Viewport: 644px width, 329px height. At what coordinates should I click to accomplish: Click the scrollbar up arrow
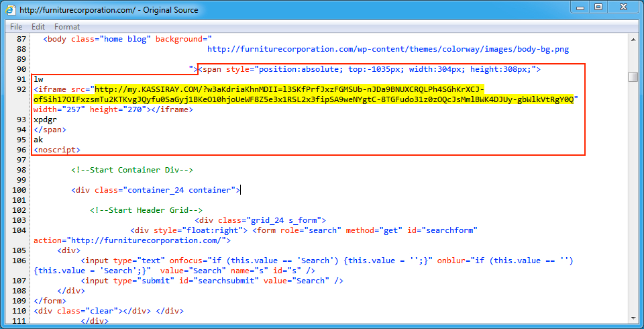[633, 38]
